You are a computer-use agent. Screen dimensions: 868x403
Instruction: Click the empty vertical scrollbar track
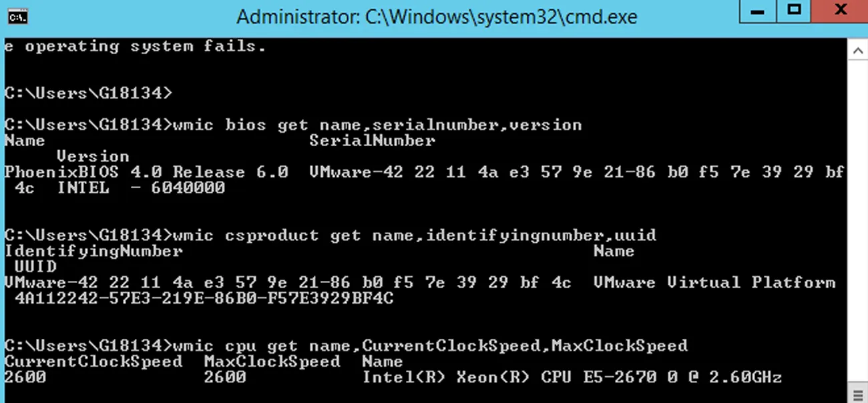click(857, 220)
